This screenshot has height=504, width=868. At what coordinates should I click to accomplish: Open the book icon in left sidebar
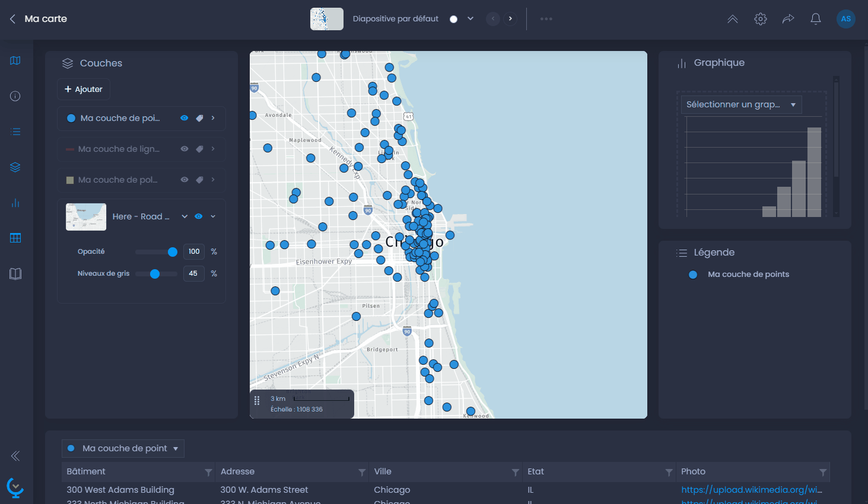pos(15,273)
